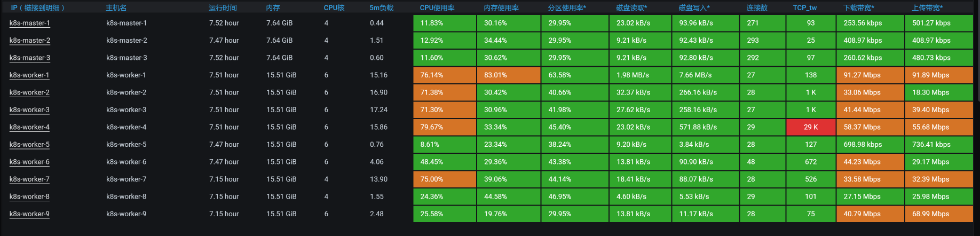Click the 主机名 column header

click(x=116, y=8)
